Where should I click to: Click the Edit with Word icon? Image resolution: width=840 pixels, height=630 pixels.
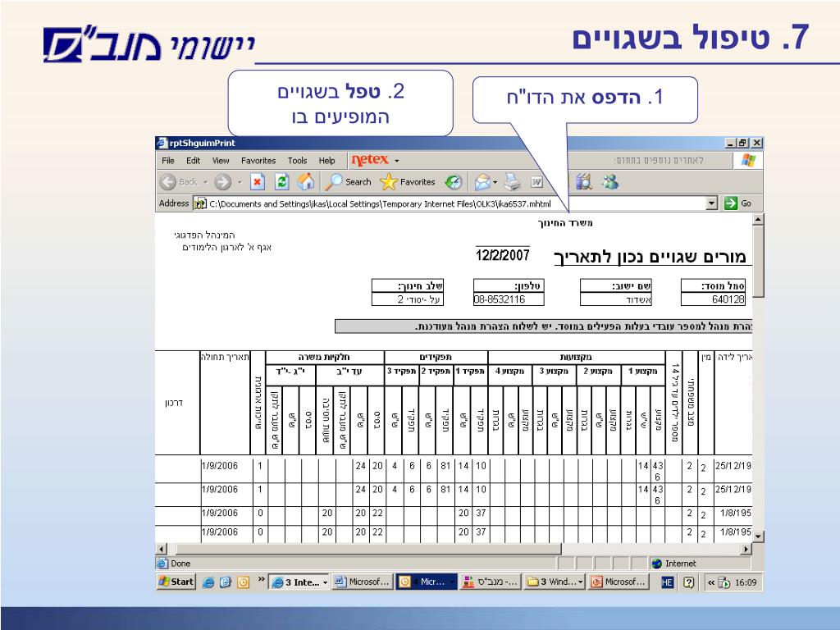[536, 182]
